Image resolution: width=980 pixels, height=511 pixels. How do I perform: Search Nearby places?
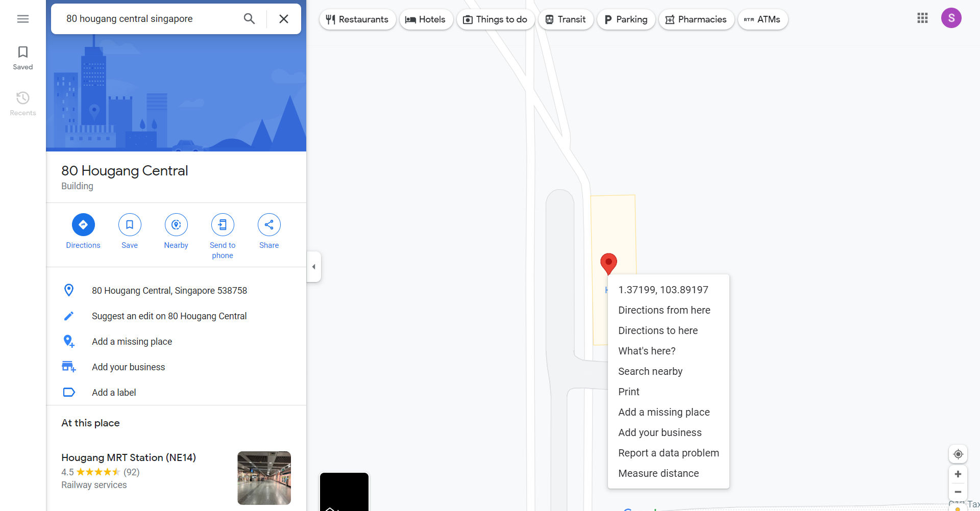click(176, 232)
